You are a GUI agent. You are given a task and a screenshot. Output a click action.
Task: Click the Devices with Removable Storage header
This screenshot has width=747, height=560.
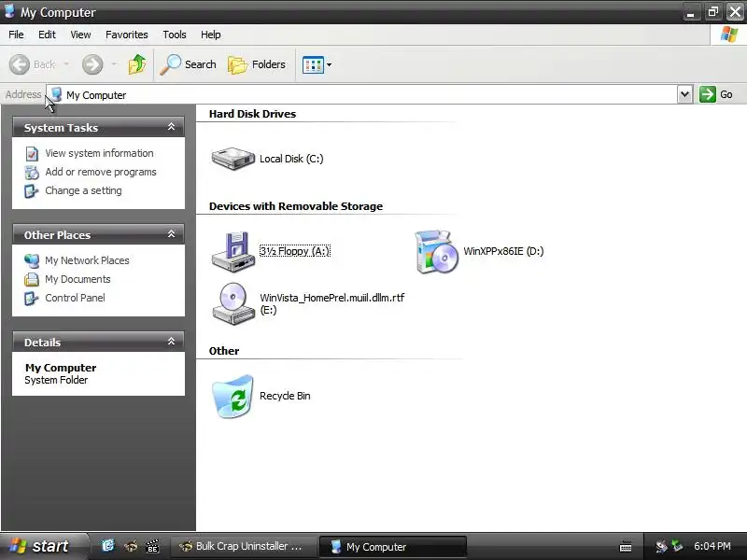pos(296,206)
